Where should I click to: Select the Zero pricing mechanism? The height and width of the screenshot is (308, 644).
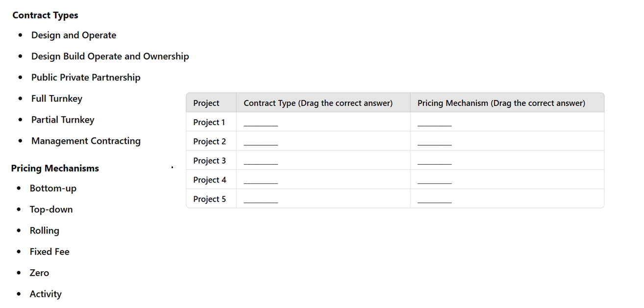[39, 273]
